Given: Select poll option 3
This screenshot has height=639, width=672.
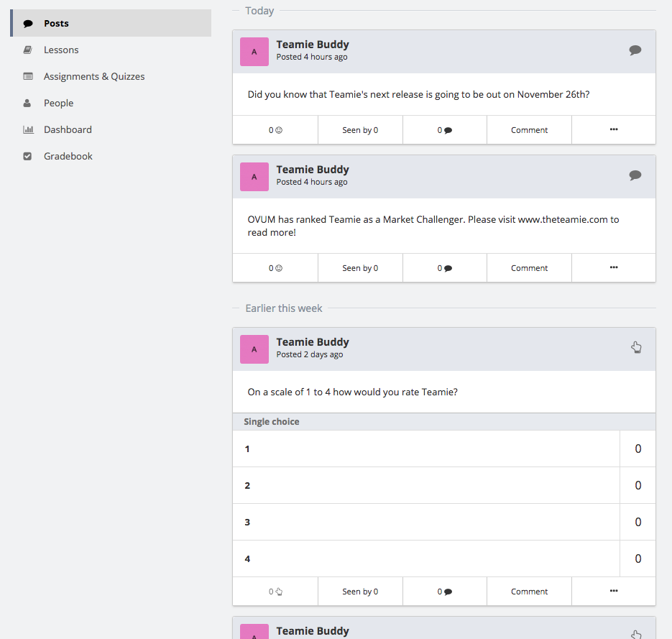Looking at the screenshot, I should [x=426, y=522].
